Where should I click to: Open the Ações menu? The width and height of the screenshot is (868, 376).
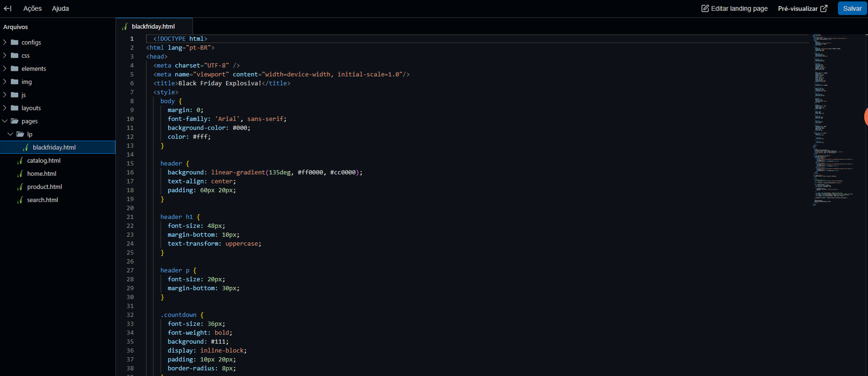click(x=32, y=8)
